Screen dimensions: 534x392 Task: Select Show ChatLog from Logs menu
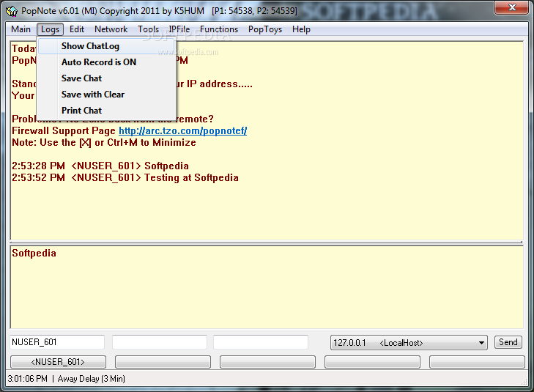point(107,46)
